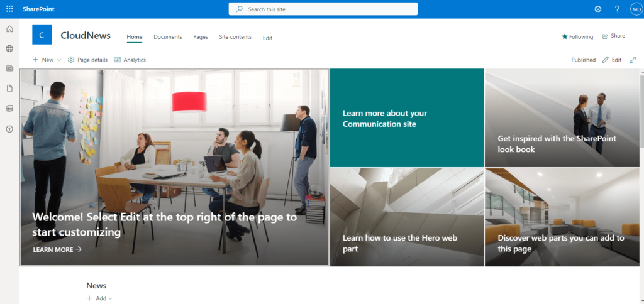This screenshot has height=304, width=644.
Task: Open Discover web parts tile
Action: 562,217
